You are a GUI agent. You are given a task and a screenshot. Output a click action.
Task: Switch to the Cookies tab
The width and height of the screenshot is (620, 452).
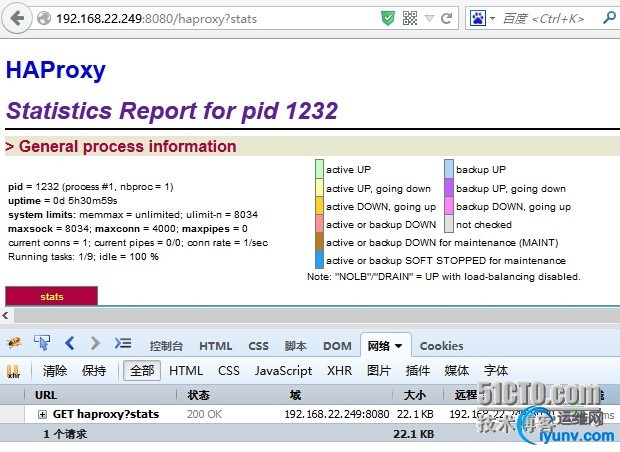coord(441,346)
